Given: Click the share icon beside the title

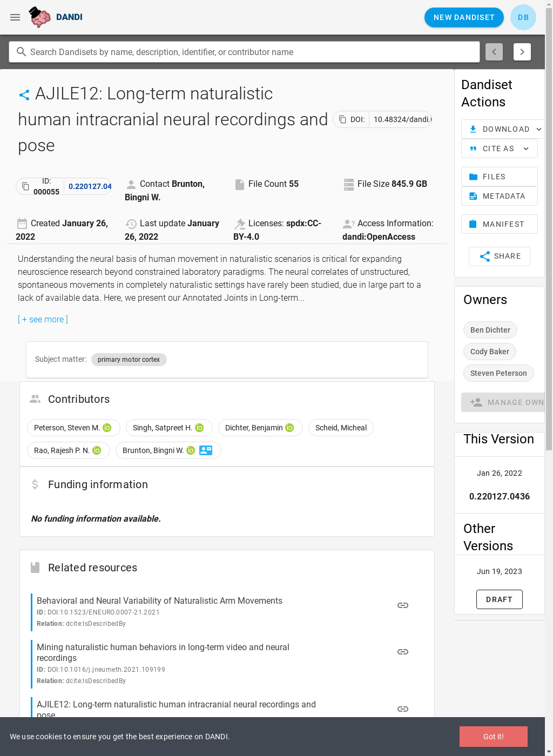Looking at the screenshot, I should pos(24,95).
